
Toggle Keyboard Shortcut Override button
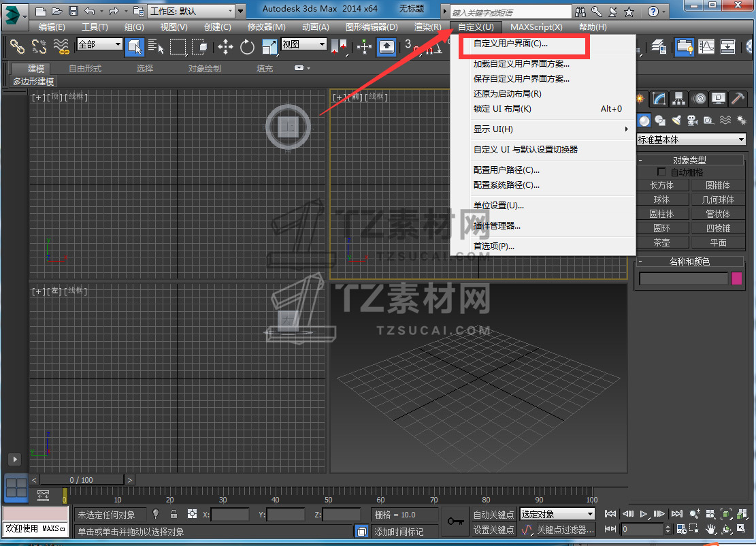coord(387,47)
